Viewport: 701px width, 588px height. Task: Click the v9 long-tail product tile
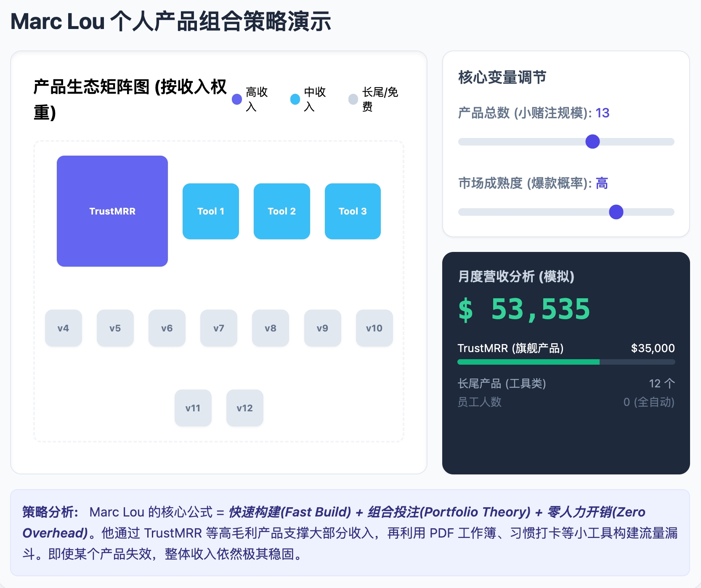[323, 328]
